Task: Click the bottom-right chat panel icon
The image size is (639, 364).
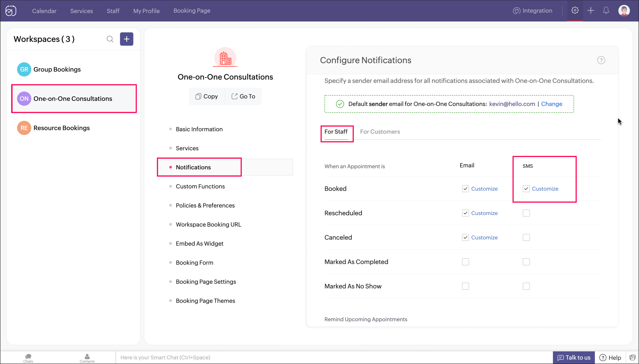Action: point(632,358)
